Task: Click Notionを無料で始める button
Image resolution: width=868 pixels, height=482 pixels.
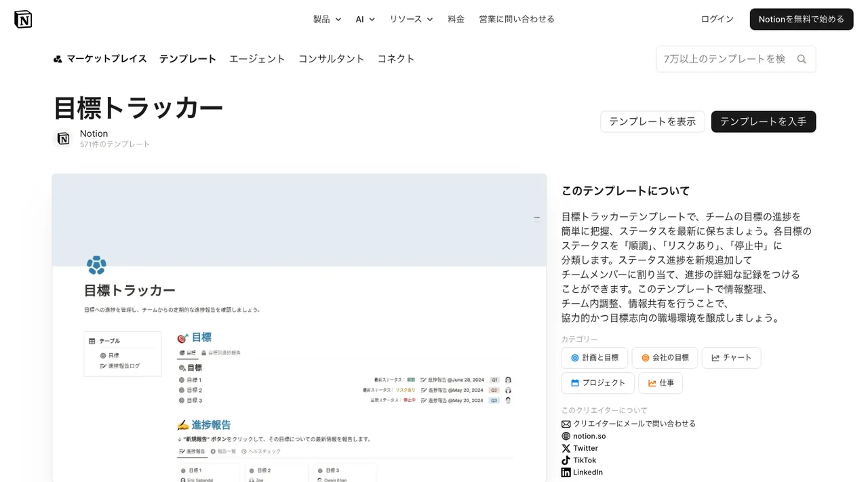Action: click(802, 19)
